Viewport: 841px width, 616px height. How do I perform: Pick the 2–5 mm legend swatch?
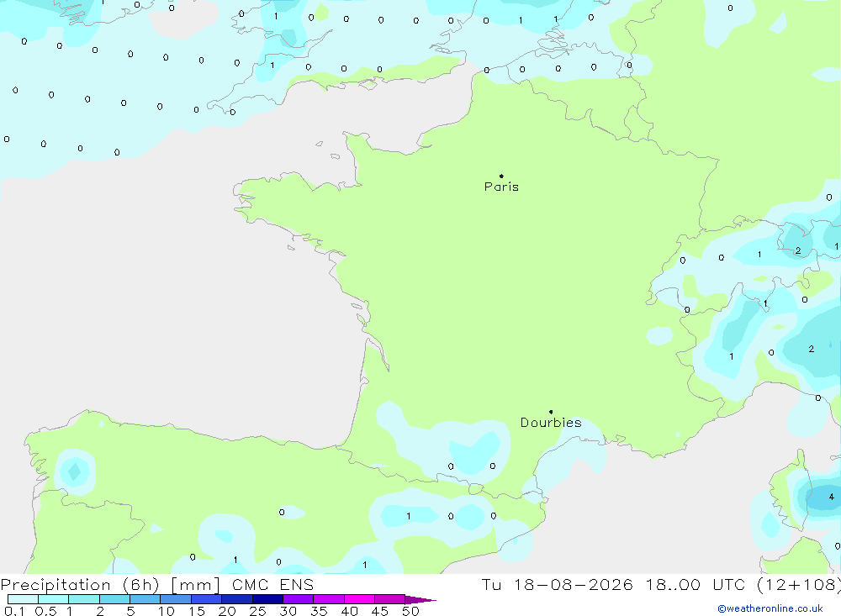coord(114,599)
